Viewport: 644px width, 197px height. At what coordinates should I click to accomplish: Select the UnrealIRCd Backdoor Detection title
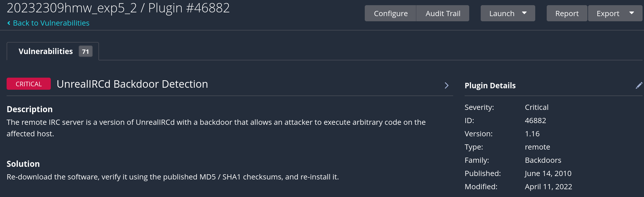point(132,84)
